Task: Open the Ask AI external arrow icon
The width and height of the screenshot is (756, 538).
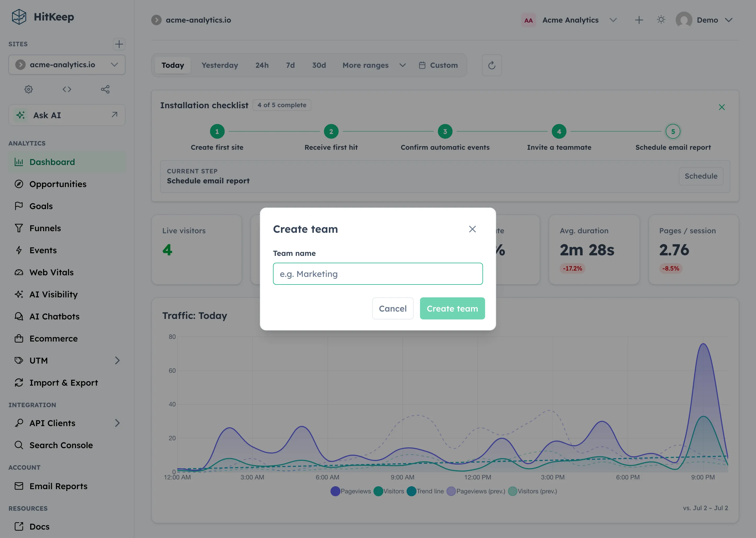Action: coord(114,115)
